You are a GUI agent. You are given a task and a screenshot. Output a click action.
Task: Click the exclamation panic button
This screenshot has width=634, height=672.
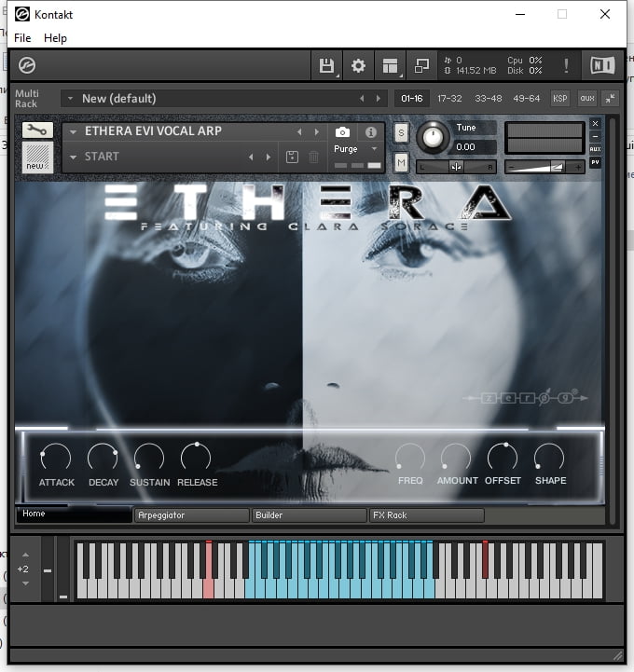tap(566, 66)
